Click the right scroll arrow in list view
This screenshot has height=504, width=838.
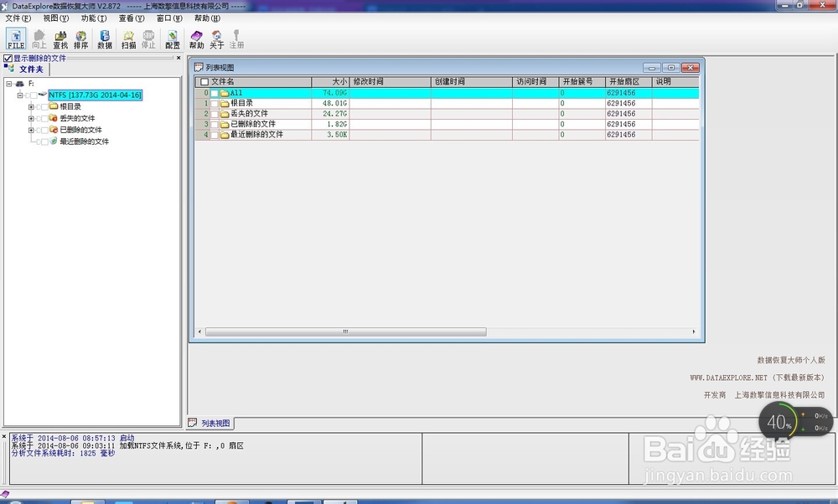[694, 332]
